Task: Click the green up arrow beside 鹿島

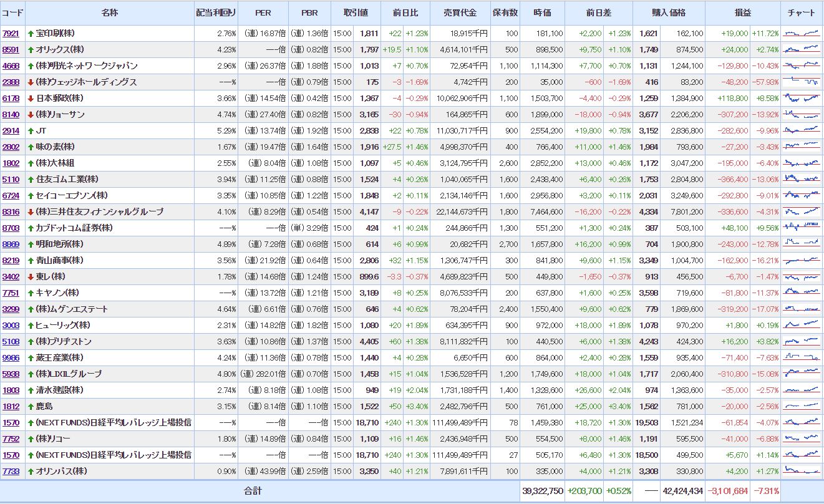Action: (31, 406)
